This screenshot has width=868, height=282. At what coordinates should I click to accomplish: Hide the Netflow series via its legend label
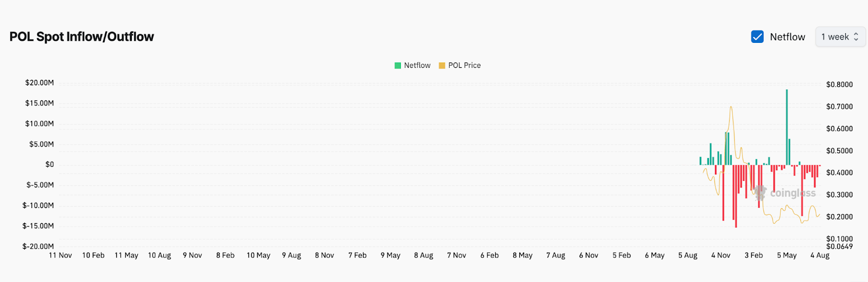(417, 66)
